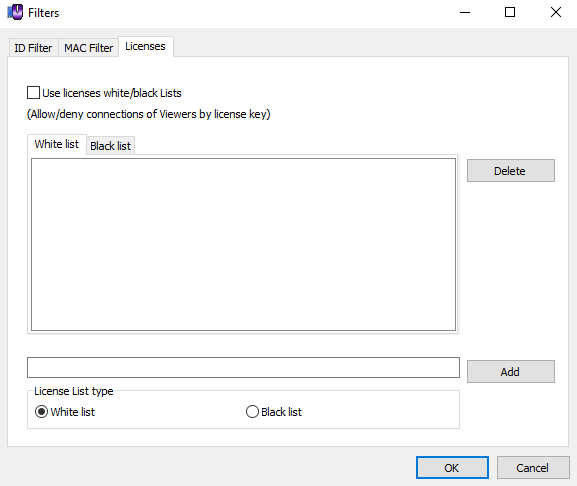Minimize the Filters window
This screenshot has height=486, width=577.
(x=465, y=13)
